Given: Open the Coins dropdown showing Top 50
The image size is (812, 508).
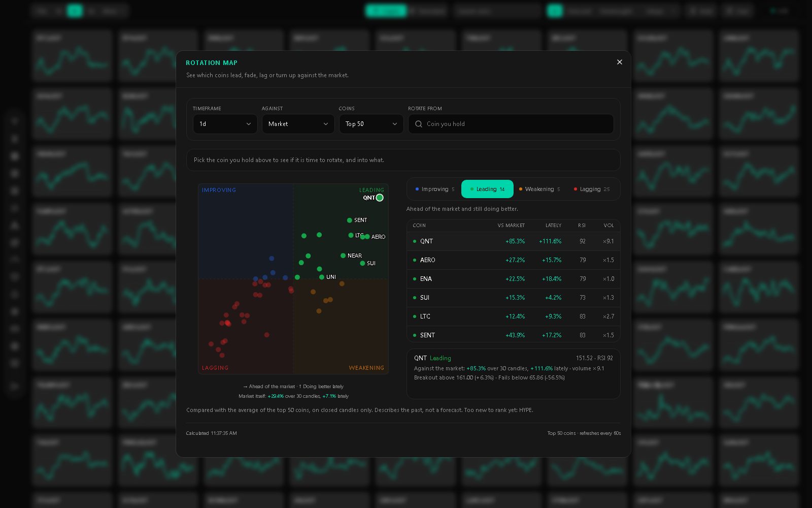Looking at the screenshot, I should point(371,124).
